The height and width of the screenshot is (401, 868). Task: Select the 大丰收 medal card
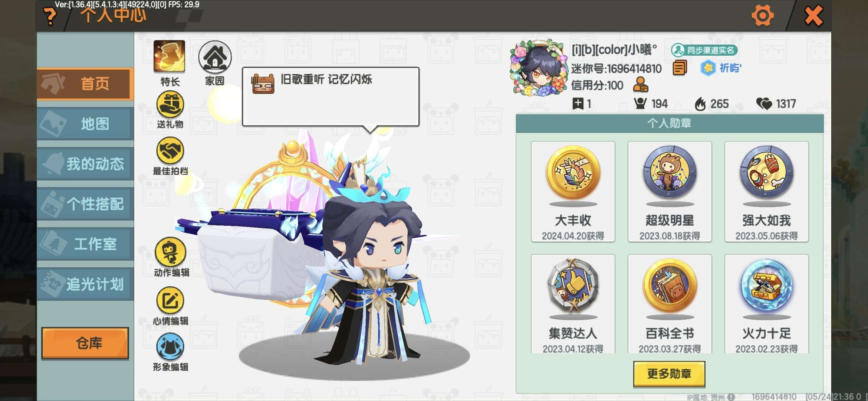point(573,192)
